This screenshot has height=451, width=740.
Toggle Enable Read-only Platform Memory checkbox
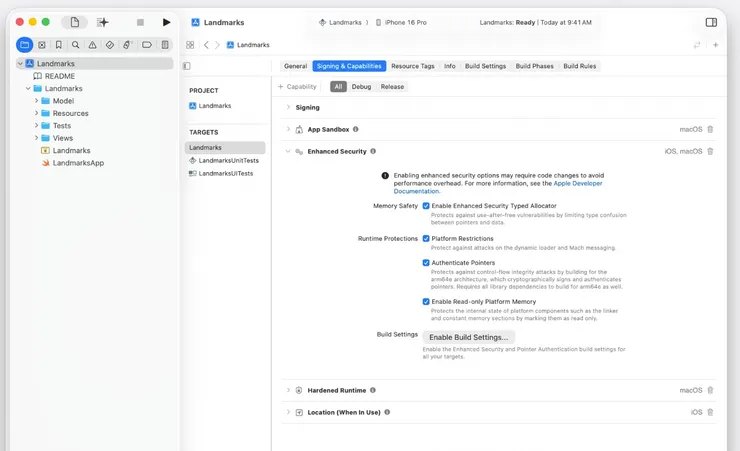(x=426, y=301)
